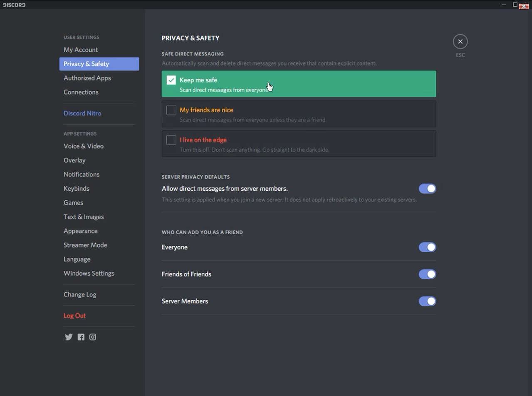Disable Everyone friend request toggle
Image resolution: width=532 pixels, height=396 pixels.
pos(427,247)
